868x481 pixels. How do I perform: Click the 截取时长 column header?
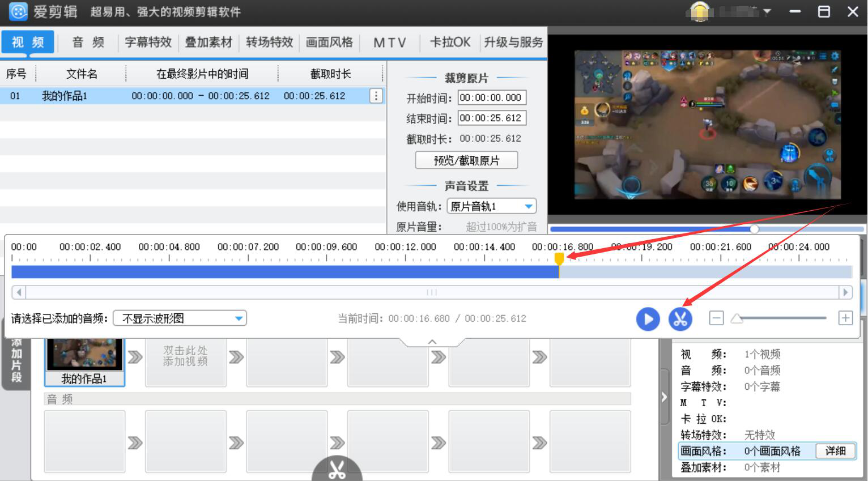pos(331,74)
